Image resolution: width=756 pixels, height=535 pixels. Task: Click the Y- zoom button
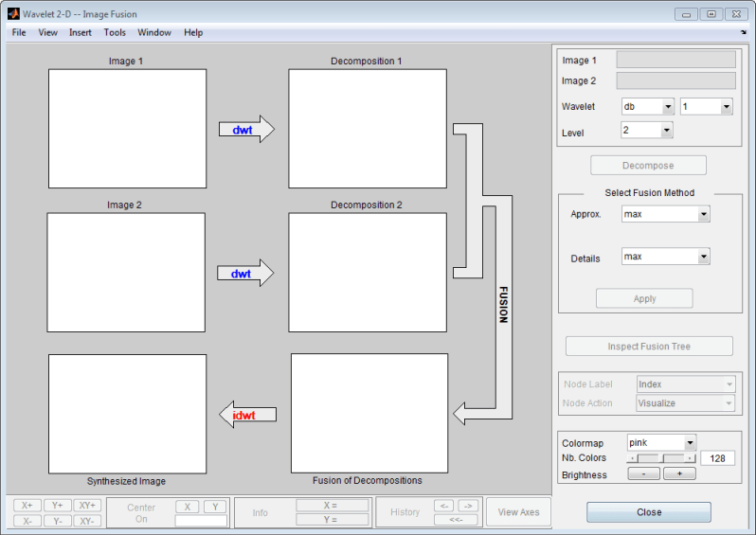pos(58,521)
